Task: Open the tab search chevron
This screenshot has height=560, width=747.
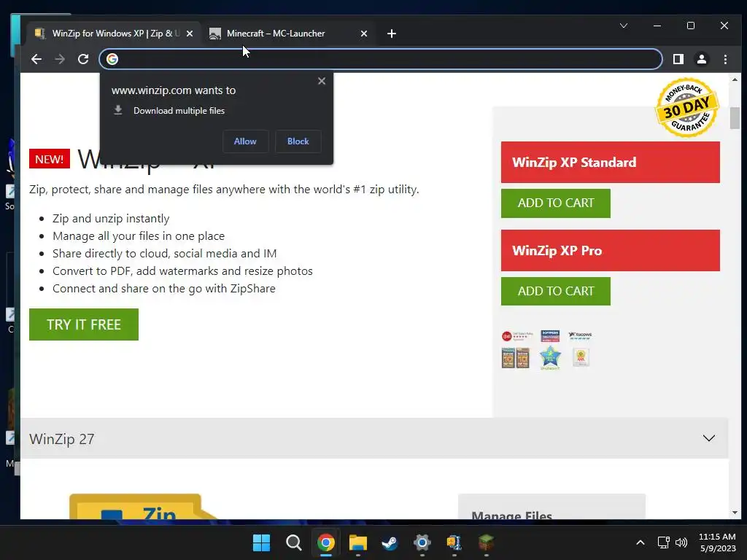Action: point(624,26)
